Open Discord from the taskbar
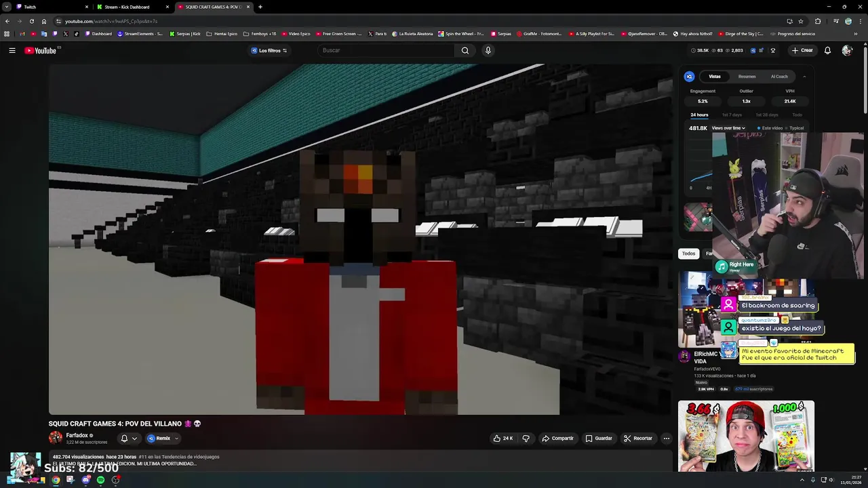Viewport: 868px width, 488px height. tap(85, 480)
